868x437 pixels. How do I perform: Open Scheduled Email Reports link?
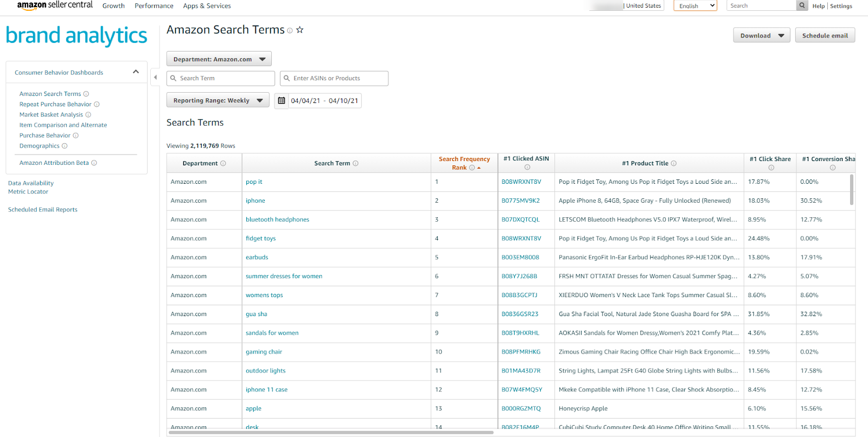43,209
